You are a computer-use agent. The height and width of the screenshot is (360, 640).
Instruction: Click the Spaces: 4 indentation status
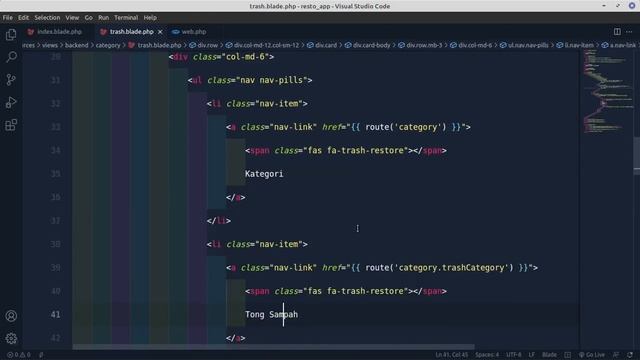coord(487,355)
